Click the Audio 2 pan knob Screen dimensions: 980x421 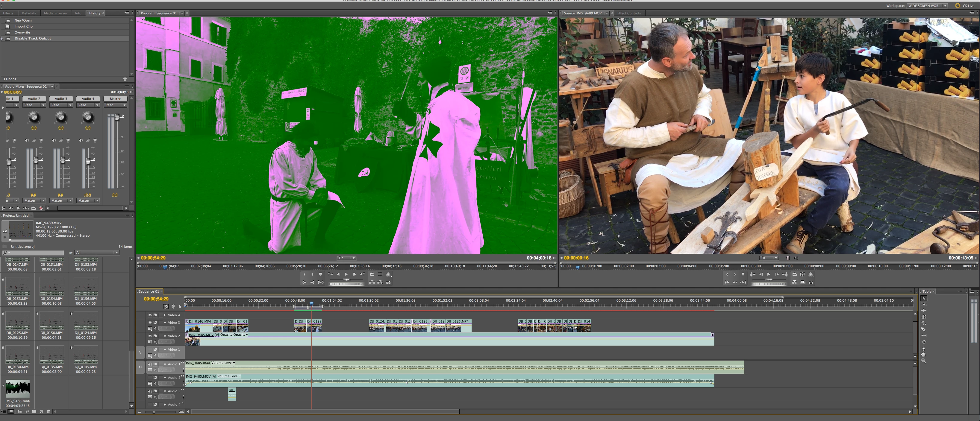click(x=34, y=117)
